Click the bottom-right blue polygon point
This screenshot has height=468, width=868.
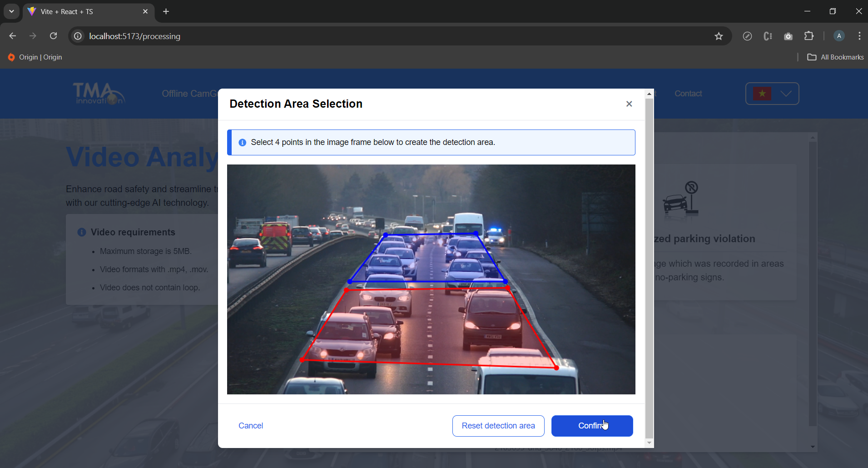coord(506,282)
